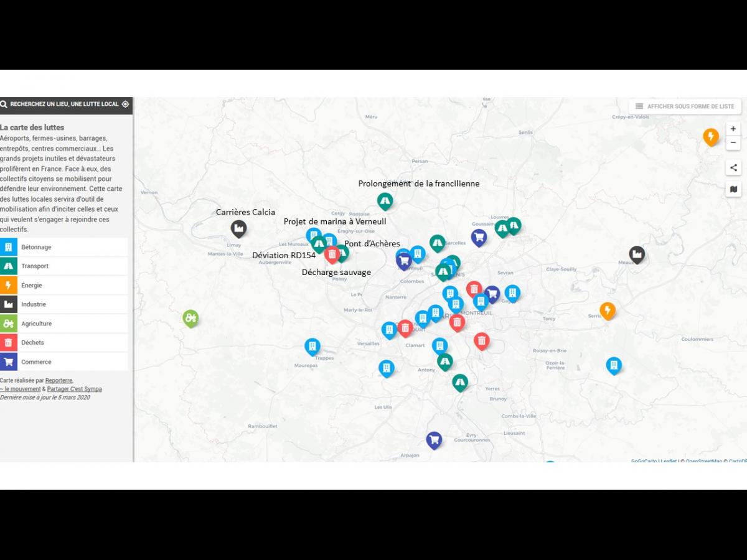Image resolution: width=747 pixels, height=560 pixels.
Task: Toggle the Bétonnage category filter
Action: (65, 247)
